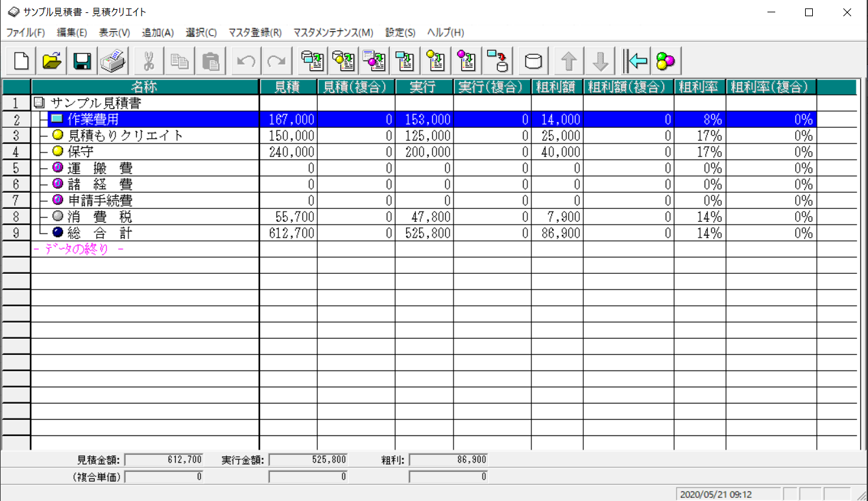Click the document icon beside サンプル見積書
868x501 pixels.
40,103
